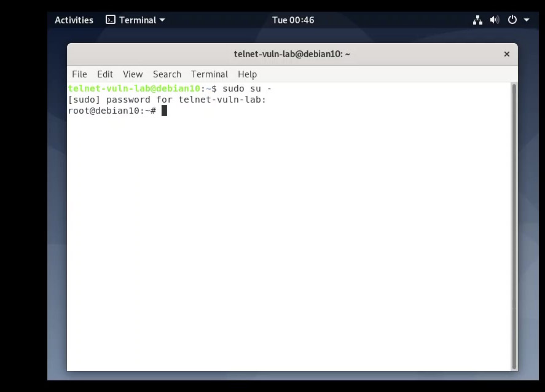Open the File menu
The image size is (545, 392).
79,74
